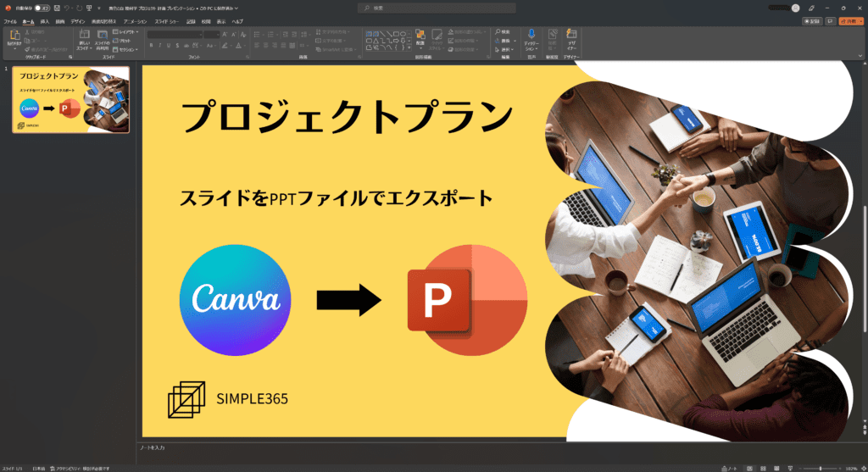Switch to the デザイン (Design) tab

pyautogui.click(x=77, y=21)
